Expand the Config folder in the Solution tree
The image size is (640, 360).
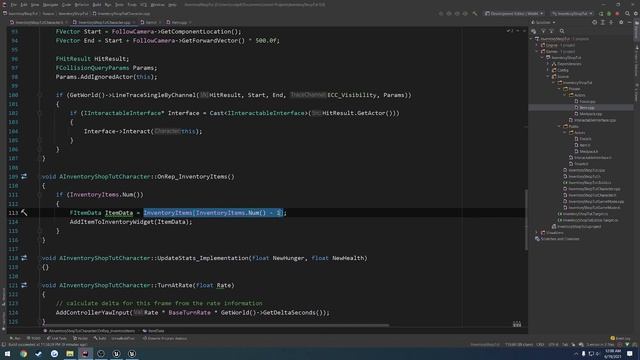[548, 70]
